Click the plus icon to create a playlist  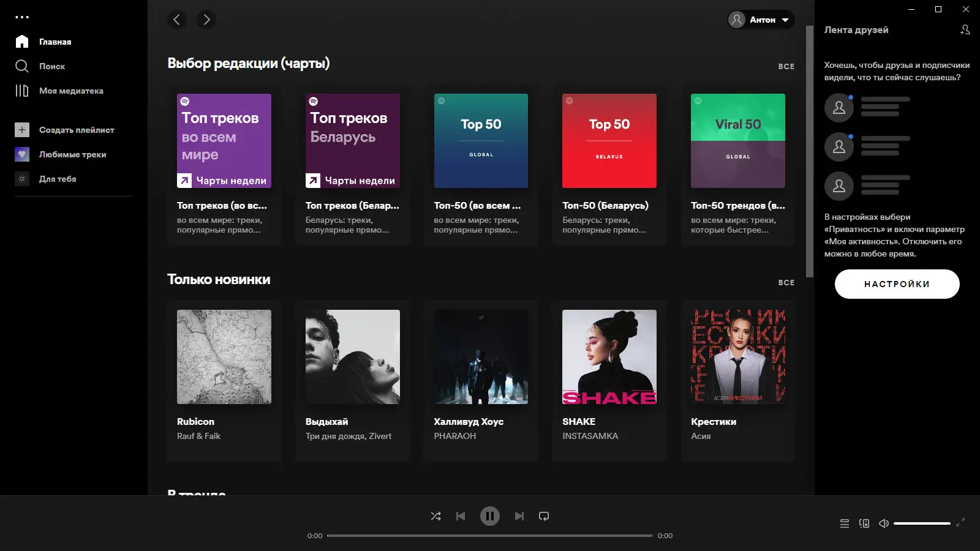22,130
